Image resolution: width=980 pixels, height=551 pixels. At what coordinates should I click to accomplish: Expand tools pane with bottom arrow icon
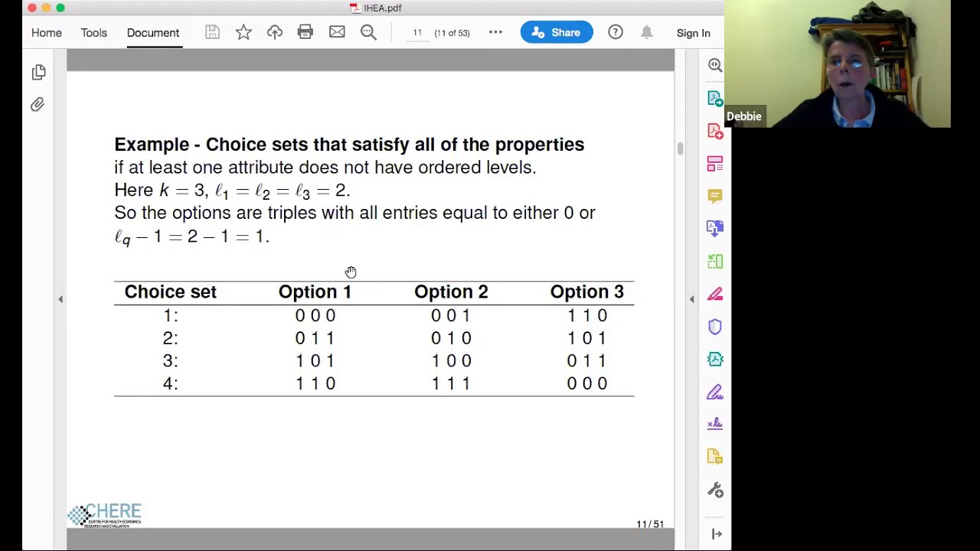pyautogui.click(x=717, y=534)
